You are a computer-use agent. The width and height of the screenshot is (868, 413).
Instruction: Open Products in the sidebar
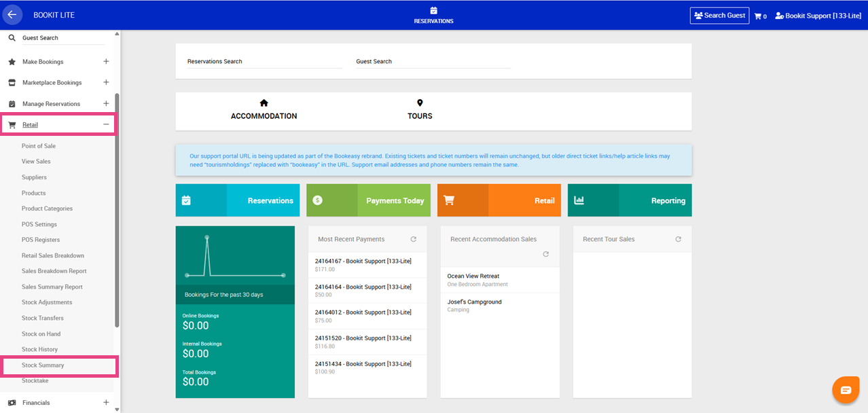(x=33, y=193)
